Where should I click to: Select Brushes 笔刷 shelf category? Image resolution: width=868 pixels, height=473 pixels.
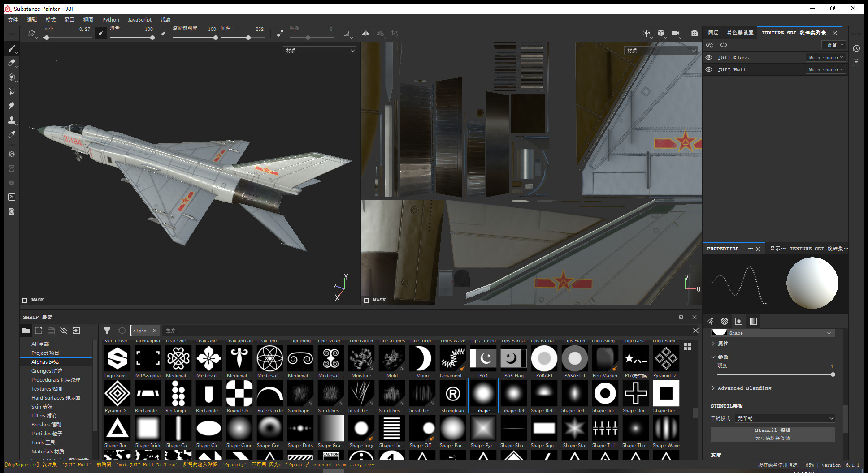(46, 425)
